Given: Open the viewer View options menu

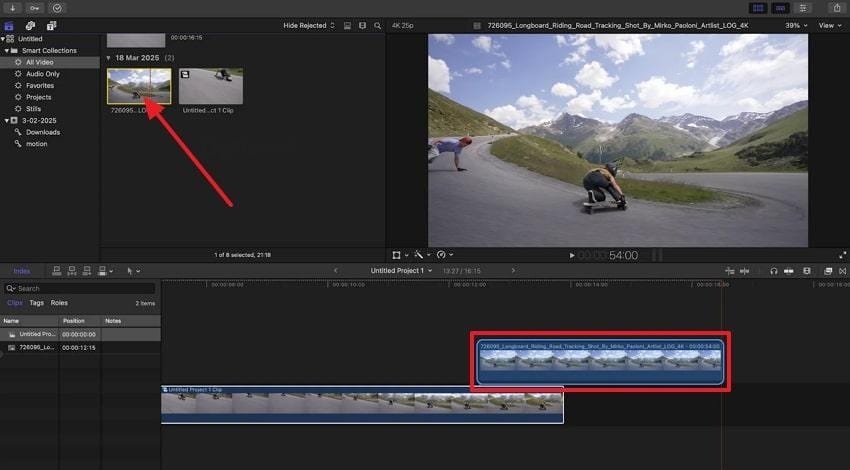Looking at the screenshot, I should pyautogui.click(x=829, y=25).
